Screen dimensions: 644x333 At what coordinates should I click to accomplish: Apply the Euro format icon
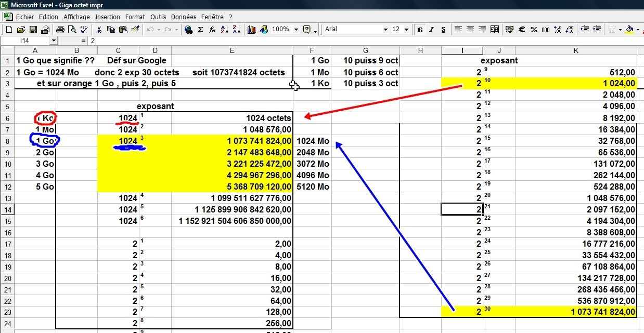coord(522,30)
